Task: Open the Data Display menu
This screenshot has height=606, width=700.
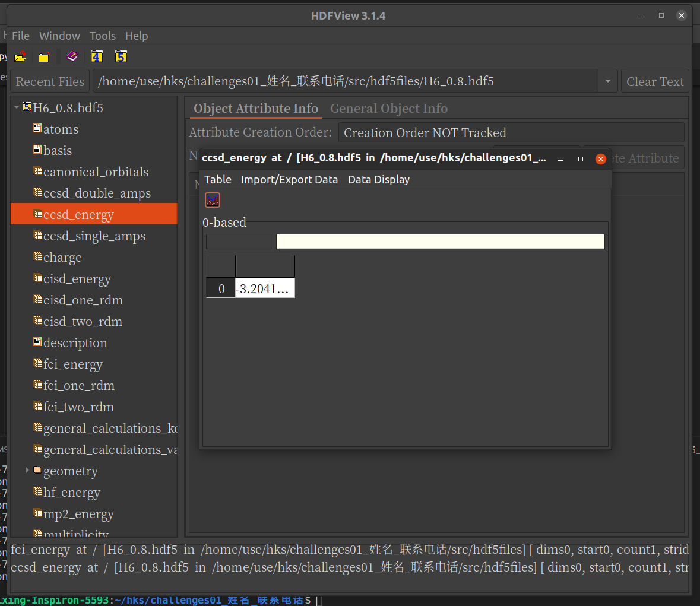Action: (379, 180)
